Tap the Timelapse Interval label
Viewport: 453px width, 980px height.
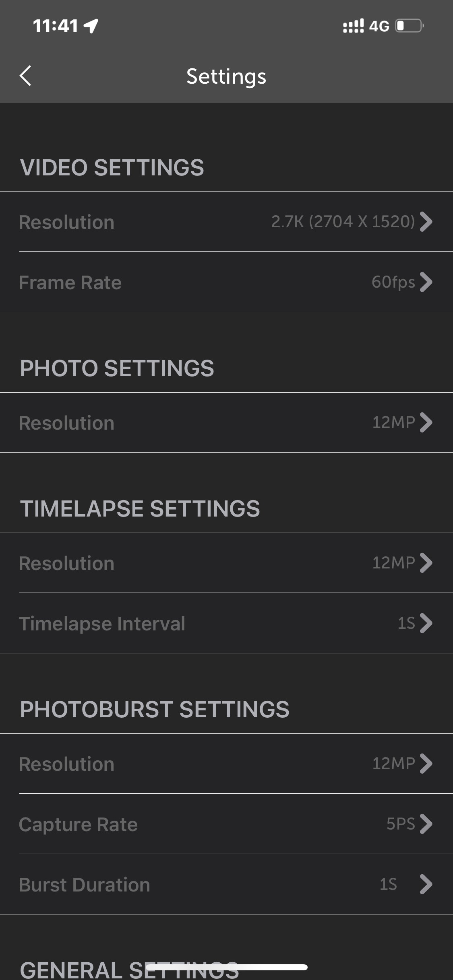coord(102,624)
